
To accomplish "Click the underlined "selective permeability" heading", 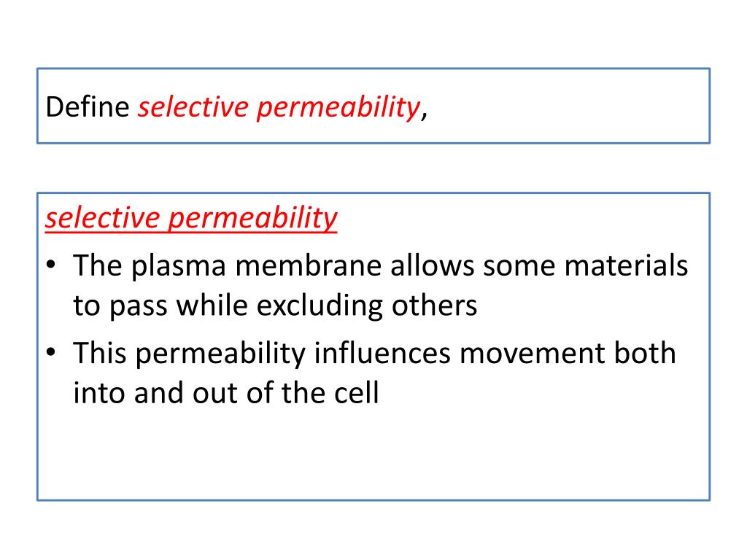I will 191,219.
